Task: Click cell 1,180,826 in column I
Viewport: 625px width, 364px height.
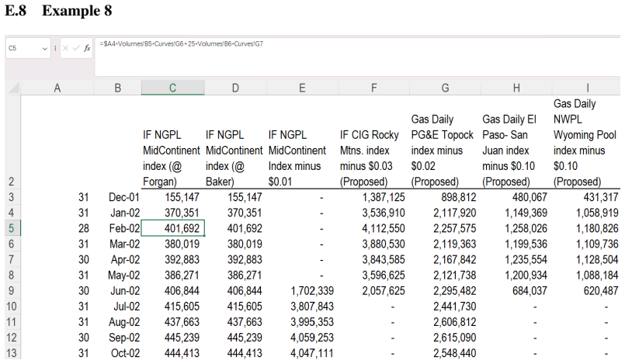Action: [x=597, y=228]
